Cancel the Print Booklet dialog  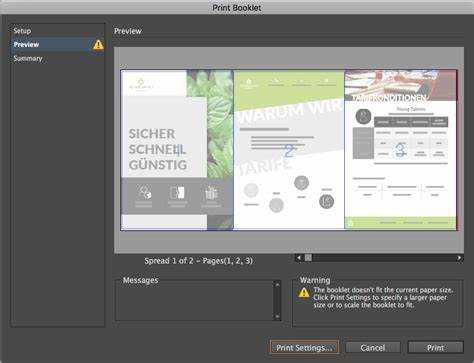[373, 348]
